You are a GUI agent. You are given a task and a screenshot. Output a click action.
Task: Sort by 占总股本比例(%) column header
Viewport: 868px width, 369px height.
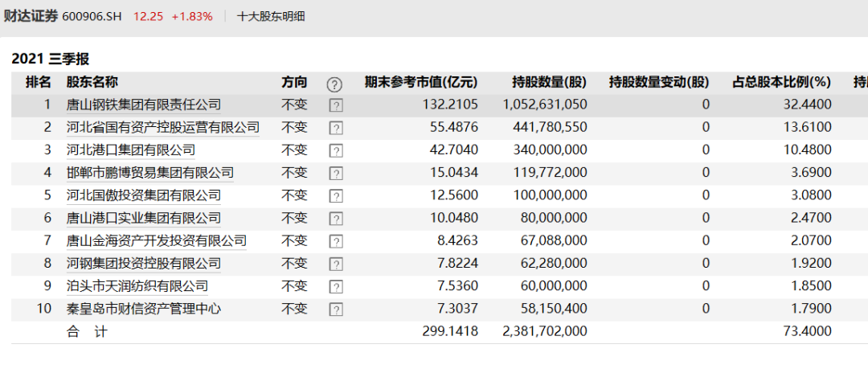tap(782, 83)
